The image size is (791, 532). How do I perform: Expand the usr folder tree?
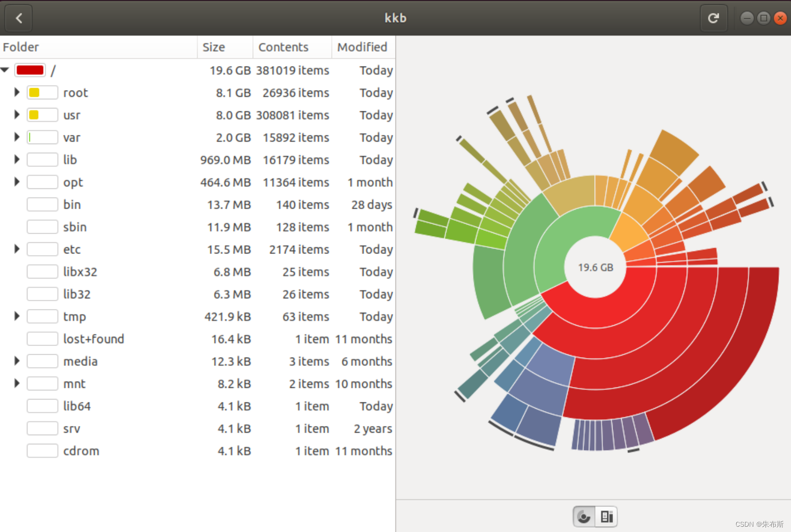pyautogui.click(x=17, y=115)
